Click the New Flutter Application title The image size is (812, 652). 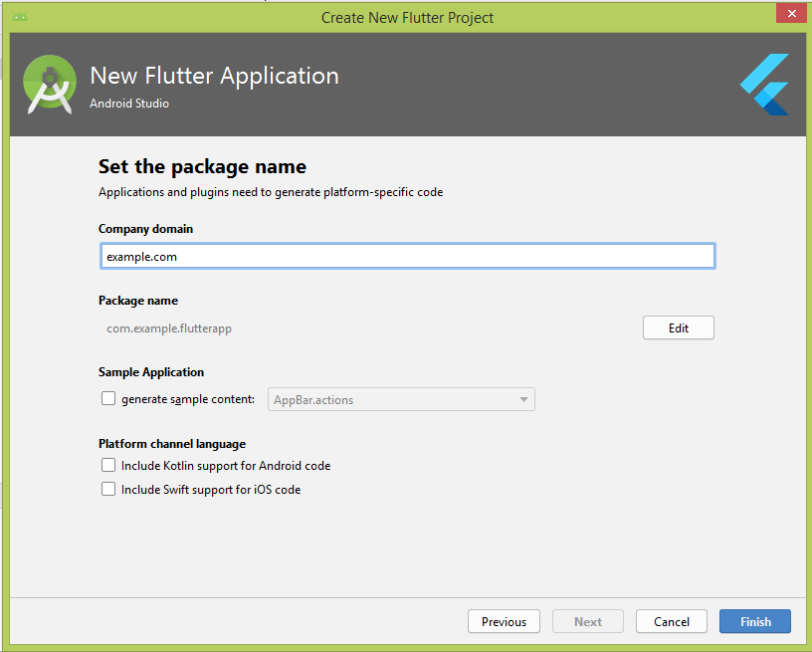point(214,76)
